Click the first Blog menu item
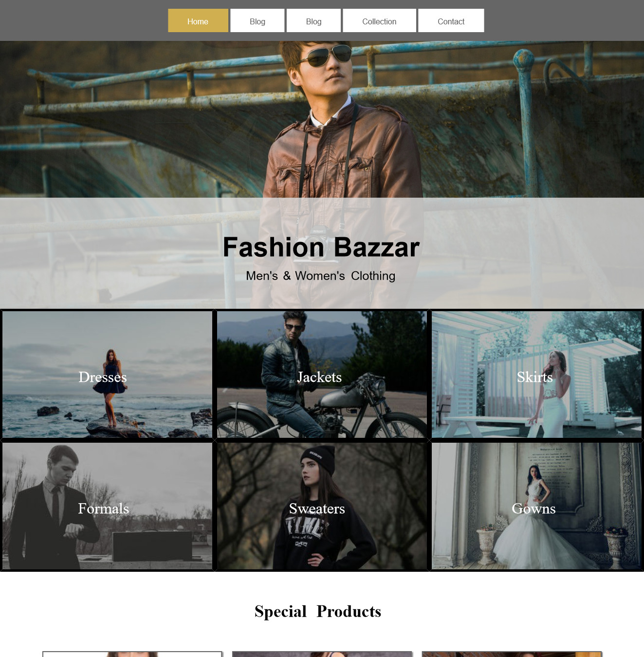Screen dimensions: 644x657 coord(258,20)
